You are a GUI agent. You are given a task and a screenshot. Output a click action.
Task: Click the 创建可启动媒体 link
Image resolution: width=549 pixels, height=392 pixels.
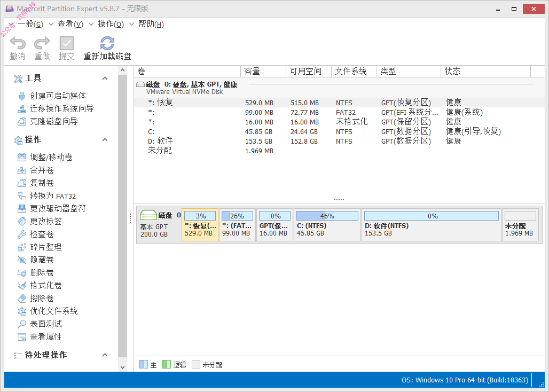point(58,96)
